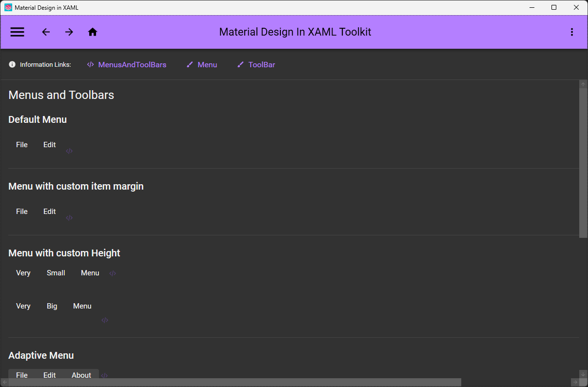This screenshot has width=588, height=387.
Task: Click the pencil icon beside the ToolBar link
Action: (x=240, y=64)
